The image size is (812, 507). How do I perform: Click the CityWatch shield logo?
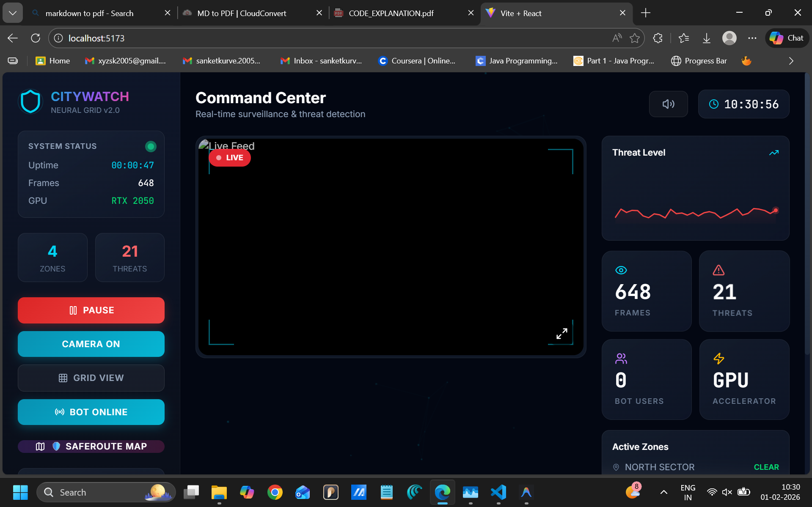point(30,102)
